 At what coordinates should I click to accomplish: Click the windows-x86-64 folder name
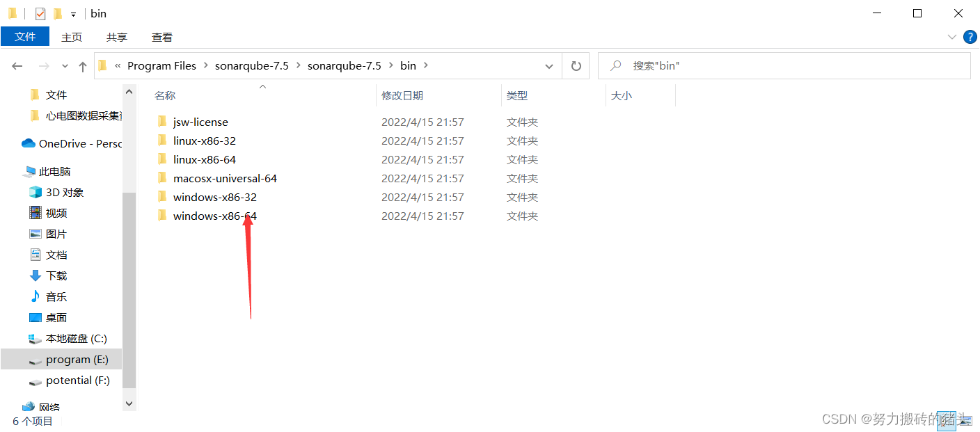(x=215, y=216)
